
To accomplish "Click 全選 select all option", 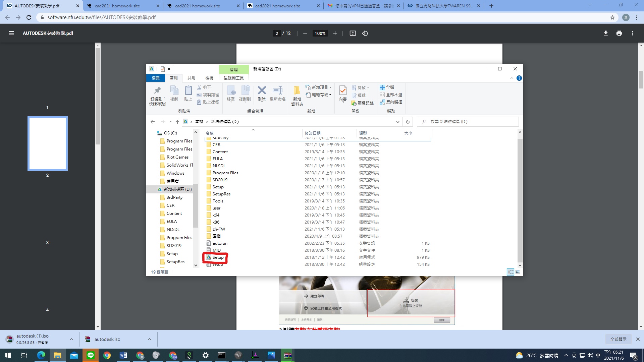I will (x=387, y=87).
